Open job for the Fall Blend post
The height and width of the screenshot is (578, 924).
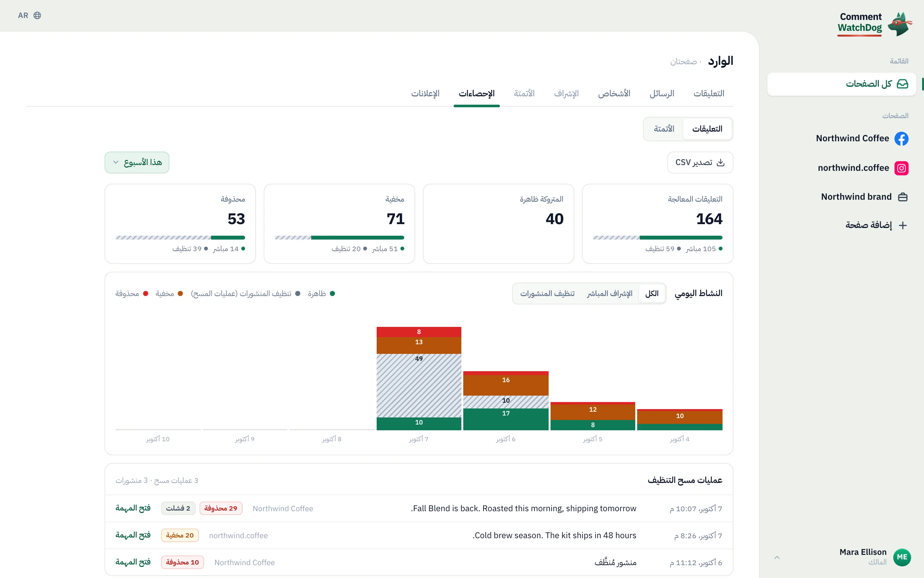tap(133, 508)
